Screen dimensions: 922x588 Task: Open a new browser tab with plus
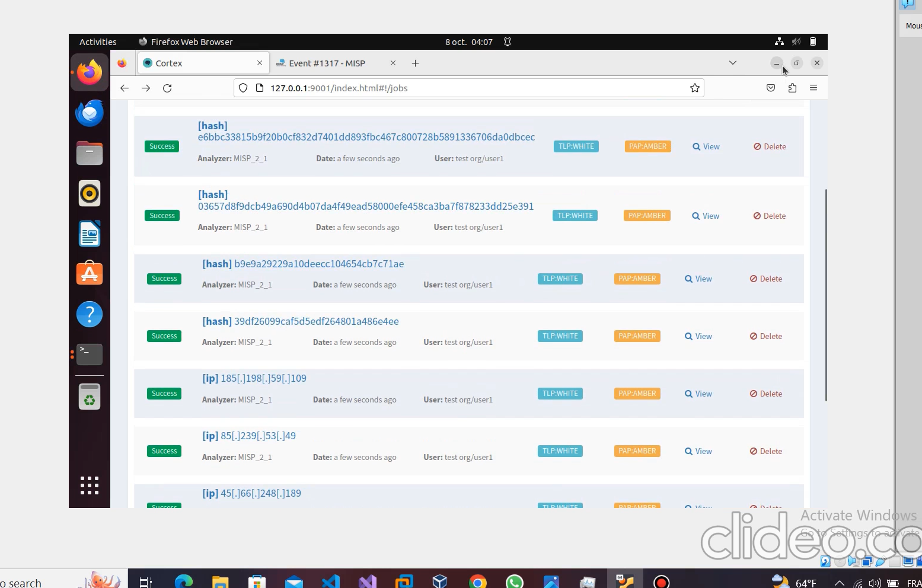[416, 63]
